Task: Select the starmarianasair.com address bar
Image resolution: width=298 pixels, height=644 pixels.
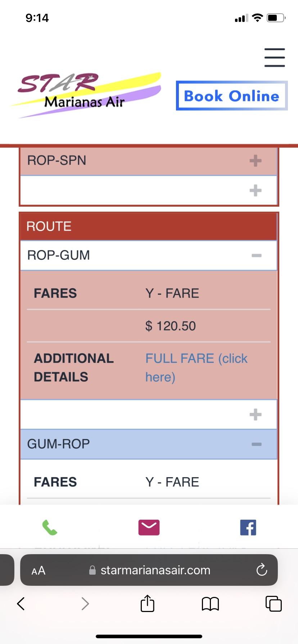Action: [x=149, y=570]
